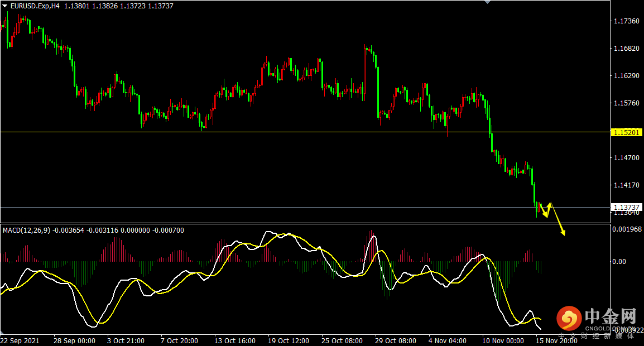This screenshot has width=644, height=346.
Task: Click the 0.001968 MACD scale label
Action: [x=627, y=229]
